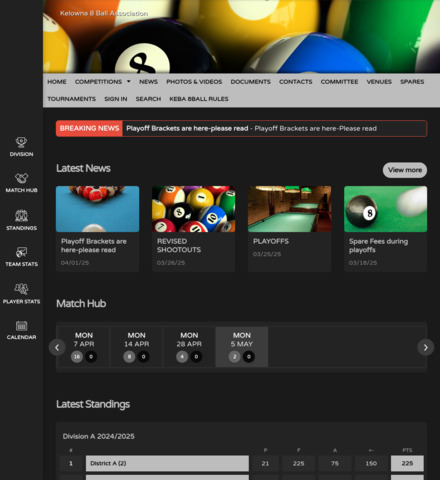Select the Mon 14 Apr match date
The height and width of the screenshot is (480, 440).
click(136, 347)
